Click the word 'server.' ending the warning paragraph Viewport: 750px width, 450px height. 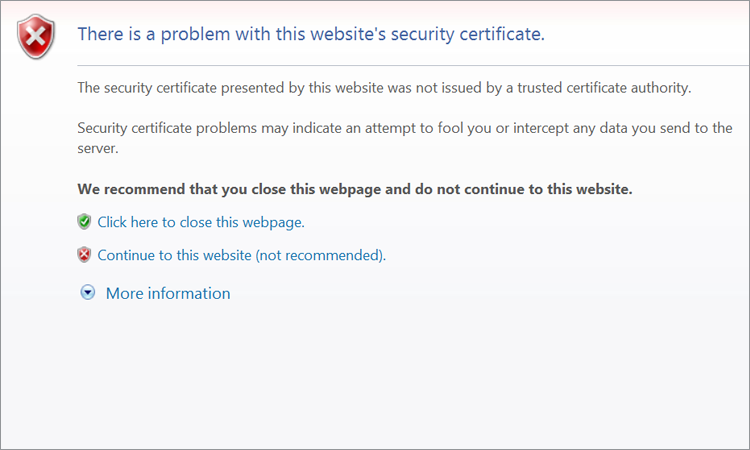click(98, 148)
